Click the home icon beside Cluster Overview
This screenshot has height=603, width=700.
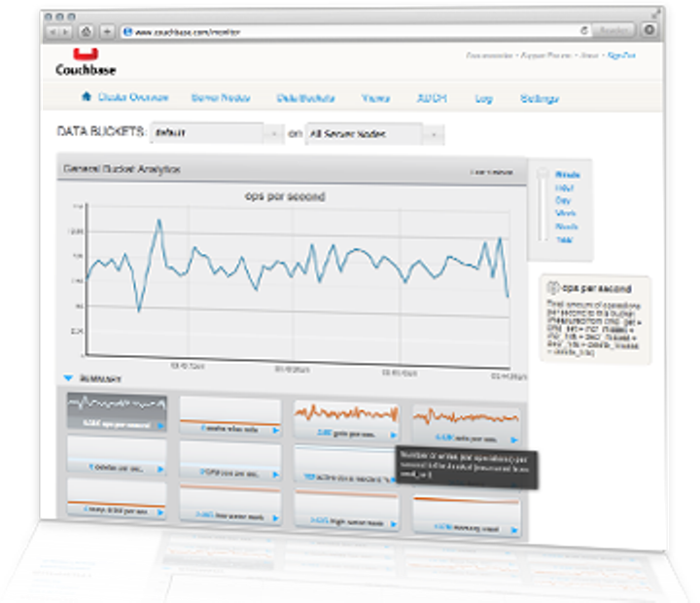pos(87,97)
